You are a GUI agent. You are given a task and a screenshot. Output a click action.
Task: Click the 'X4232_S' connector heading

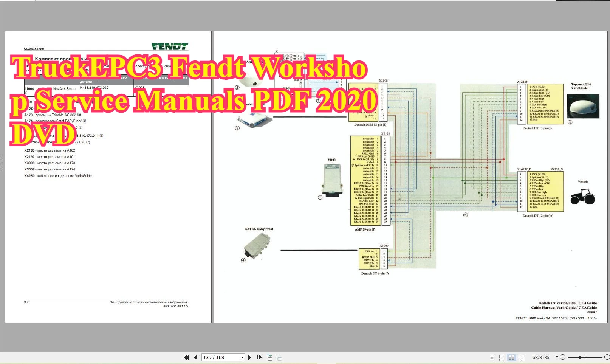pyautogui.click(x=556, y=169)
